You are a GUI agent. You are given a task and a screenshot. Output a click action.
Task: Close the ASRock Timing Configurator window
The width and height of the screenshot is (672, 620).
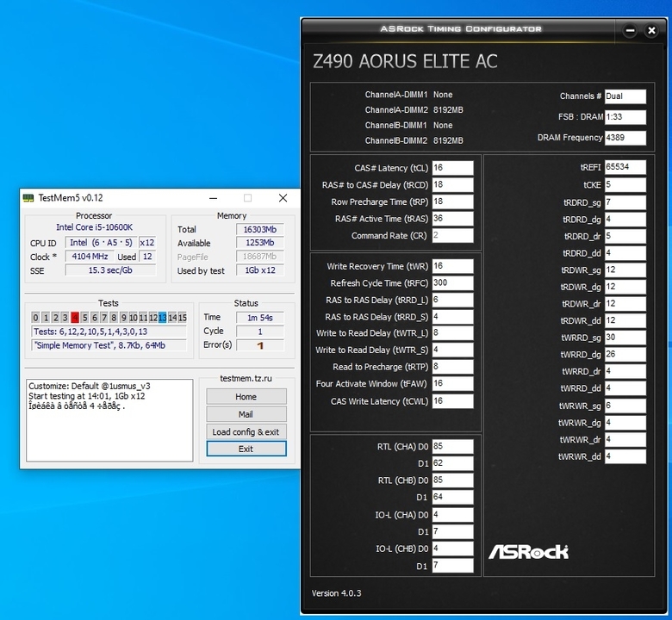[651, 30]
